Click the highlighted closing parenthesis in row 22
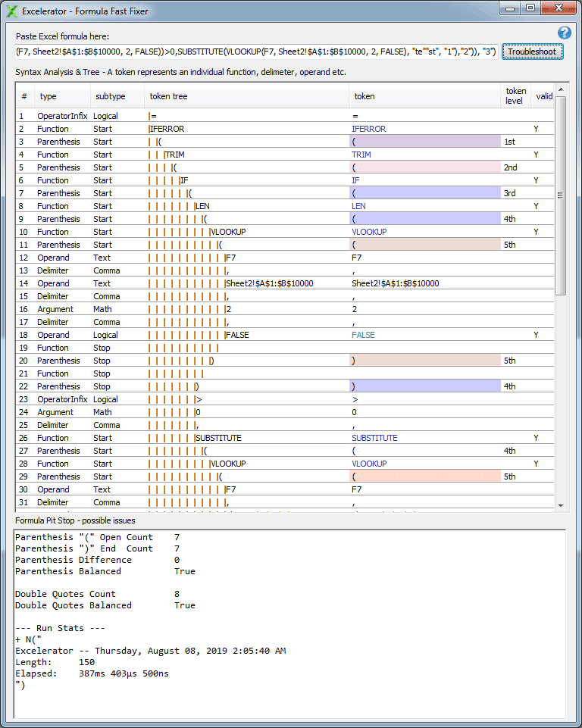 425,386
